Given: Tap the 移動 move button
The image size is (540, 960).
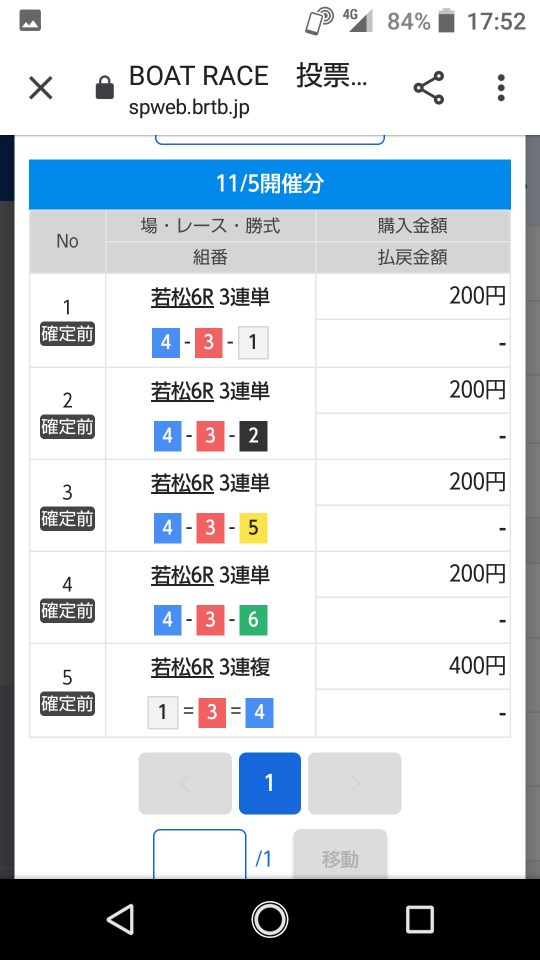Looking at the screenshot, I should (340, 858).
